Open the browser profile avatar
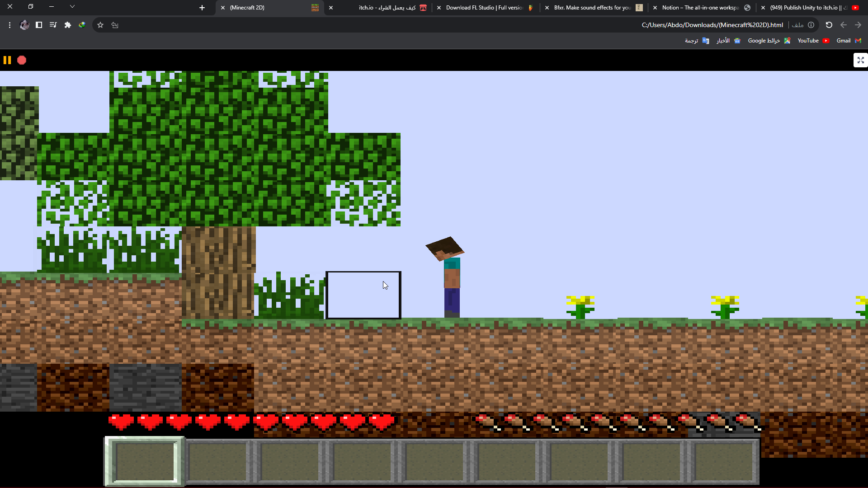 (24, 25)
